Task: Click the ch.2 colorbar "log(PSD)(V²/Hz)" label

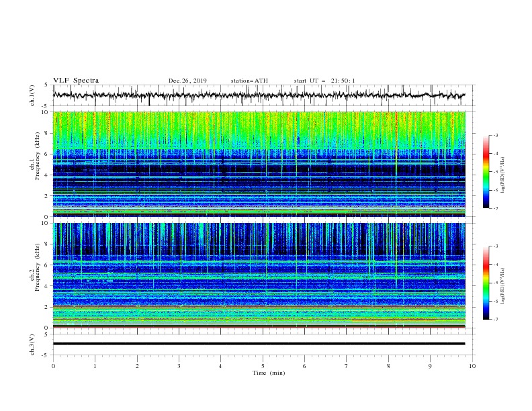Action: point(503,285)
